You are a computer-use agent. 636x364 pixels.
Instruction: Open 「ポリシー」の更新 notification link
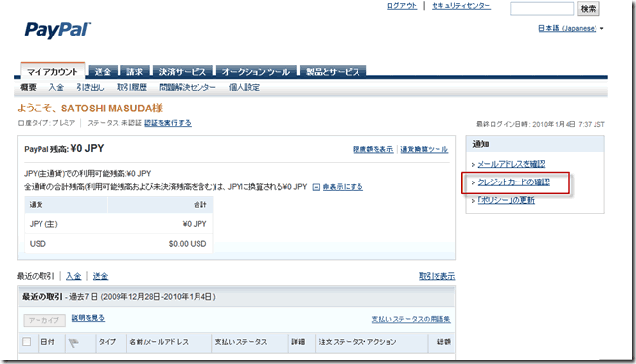pos(506,200)
